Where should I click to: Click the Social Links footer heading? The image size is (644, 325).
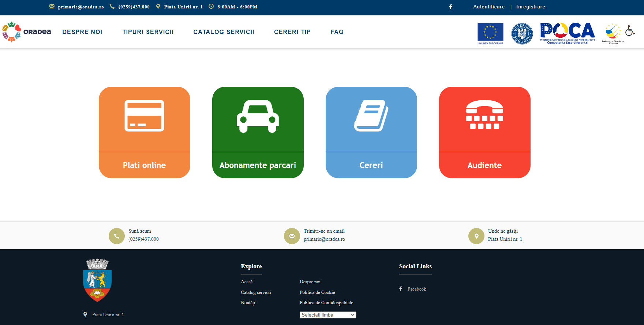click(415, 266)
